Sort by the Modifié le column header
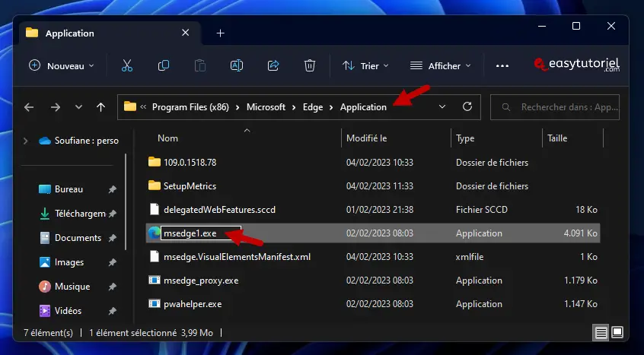 tap(367, 138)
